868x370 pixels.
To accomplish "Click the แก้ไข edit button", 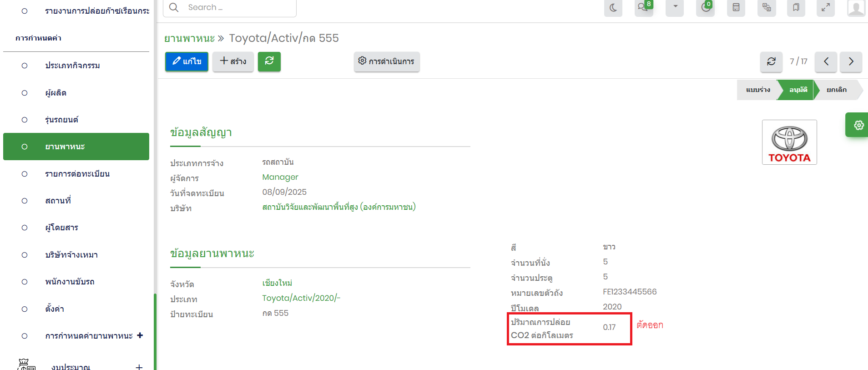I will (187, 61).
